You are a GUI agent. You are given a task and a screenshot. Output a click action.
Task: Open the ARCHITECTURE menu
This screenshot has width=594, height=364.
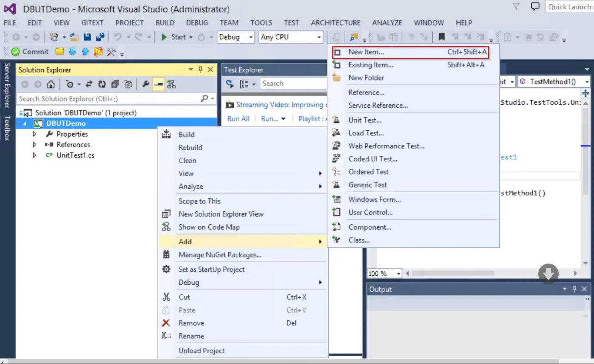tap(336, 23)
